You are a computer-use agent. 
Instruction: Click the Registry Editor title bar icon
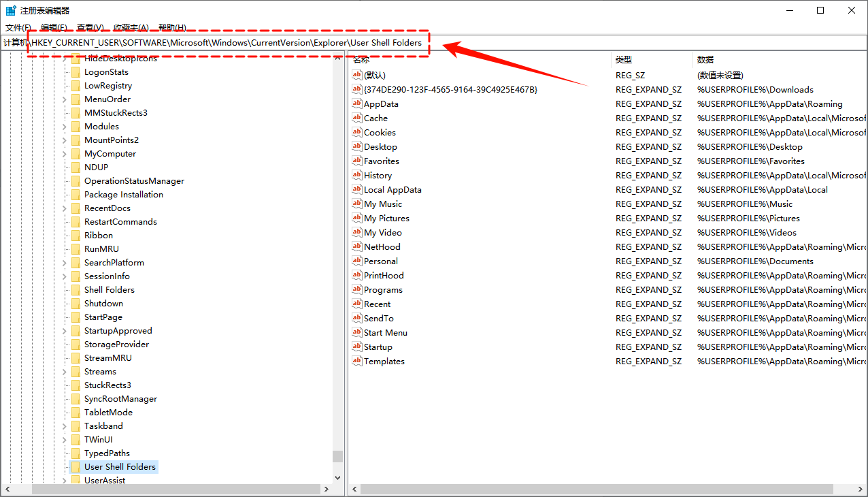point(11,10)
